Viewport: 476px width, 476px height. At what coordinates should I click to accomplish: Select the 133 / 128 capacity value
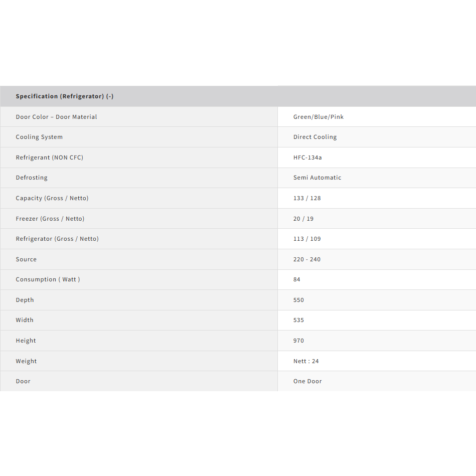307,198
